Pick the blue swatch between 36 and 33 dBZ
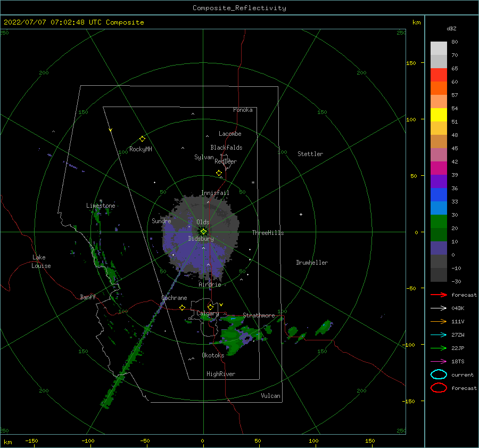The width and height of the screenshot is (479, 448). click(439, 195)
